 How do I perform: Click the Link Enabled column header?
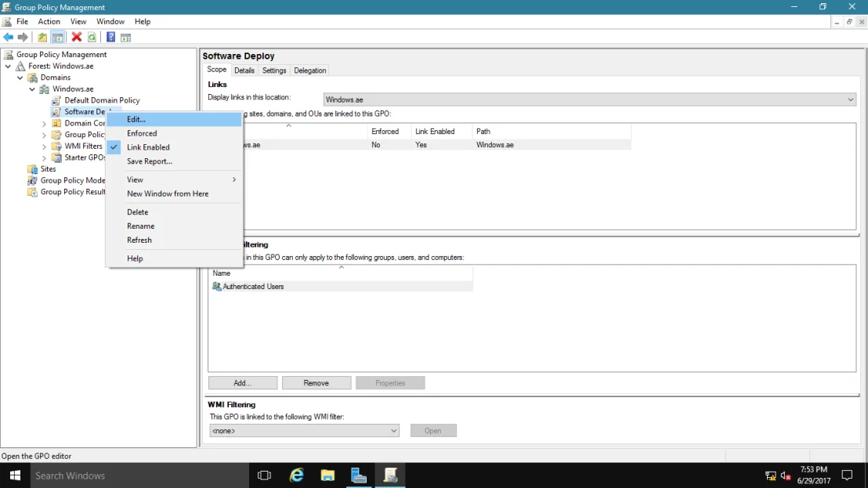point(442,131)
